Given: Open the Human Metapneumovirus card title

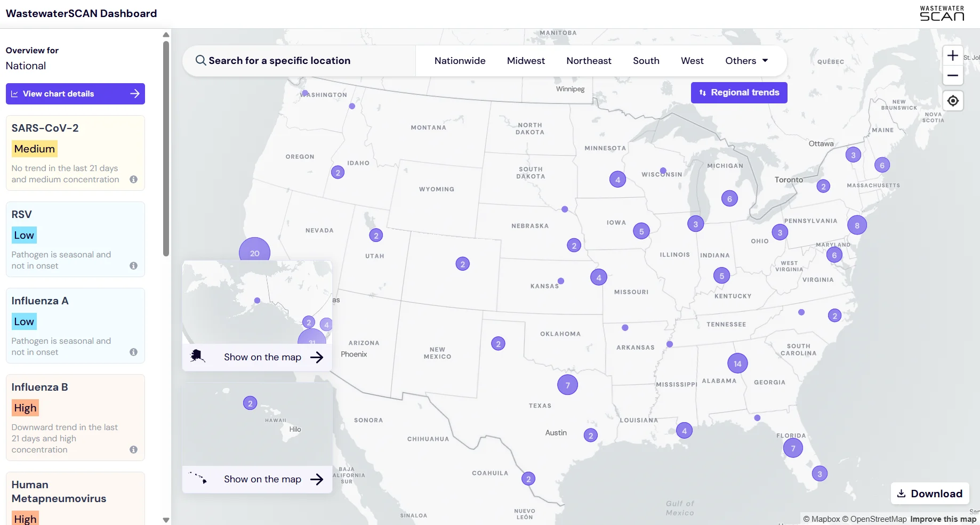Looking at the screenshot, I should [59, 491].
